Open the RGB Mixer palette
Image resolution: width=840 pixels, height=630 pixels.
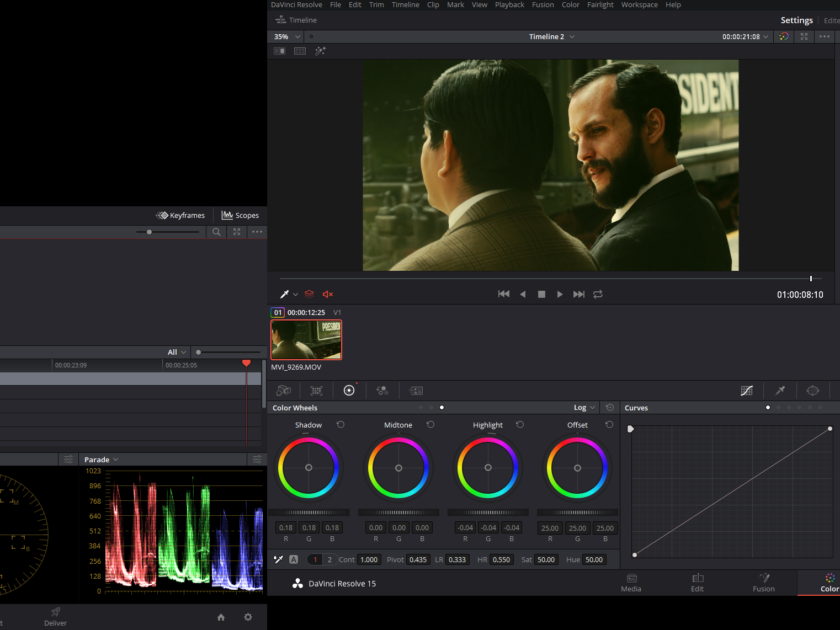tap(382, 391)
